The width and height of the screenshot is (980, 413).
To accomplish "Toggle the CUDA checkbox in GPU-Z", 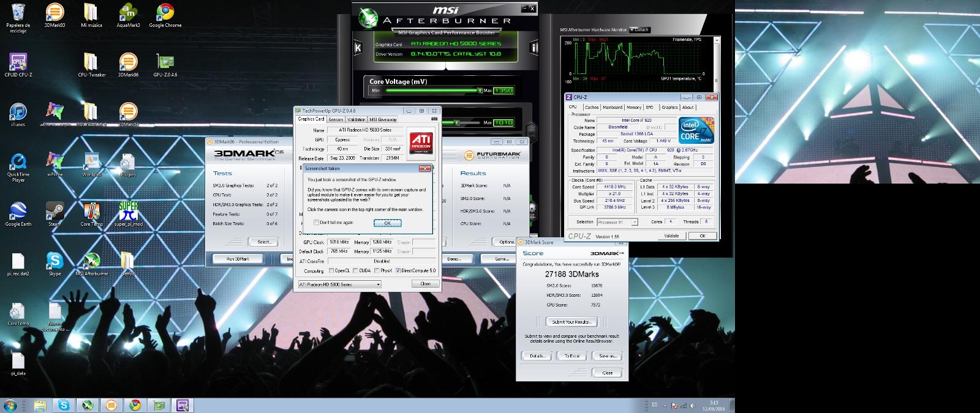I will [x=356, y=270].
